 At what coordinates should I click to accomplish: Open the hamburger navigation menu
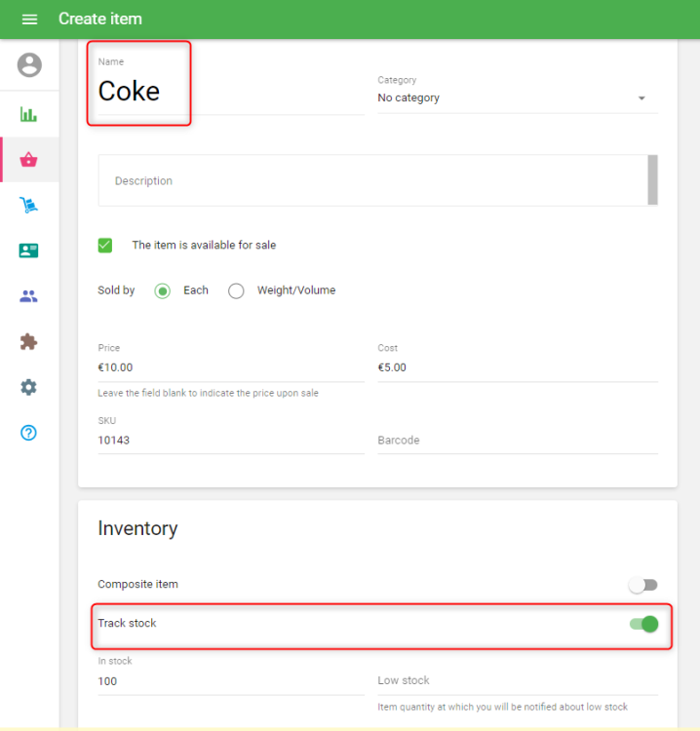(x=29, y=19)
